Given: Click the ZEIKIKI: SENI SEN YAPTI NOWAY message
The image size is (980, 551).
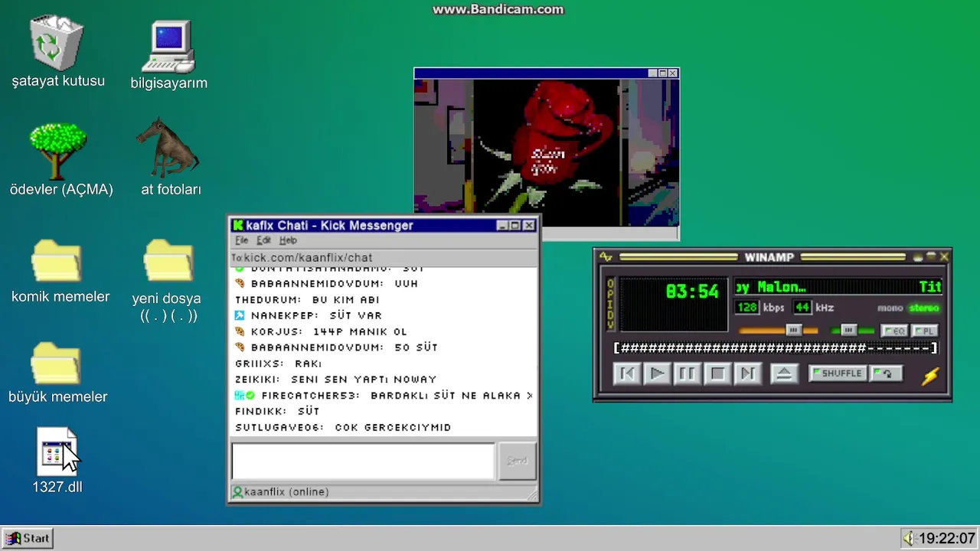Looking at the screenshot, I should [x=335, y=380].
